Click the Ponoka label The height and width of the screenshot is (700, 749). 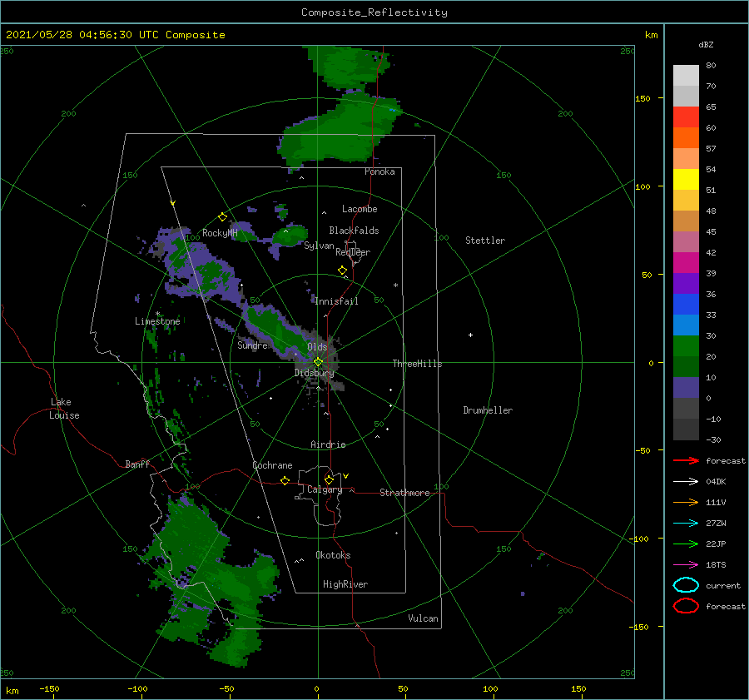pyautogui.click(x=379, y=171)
